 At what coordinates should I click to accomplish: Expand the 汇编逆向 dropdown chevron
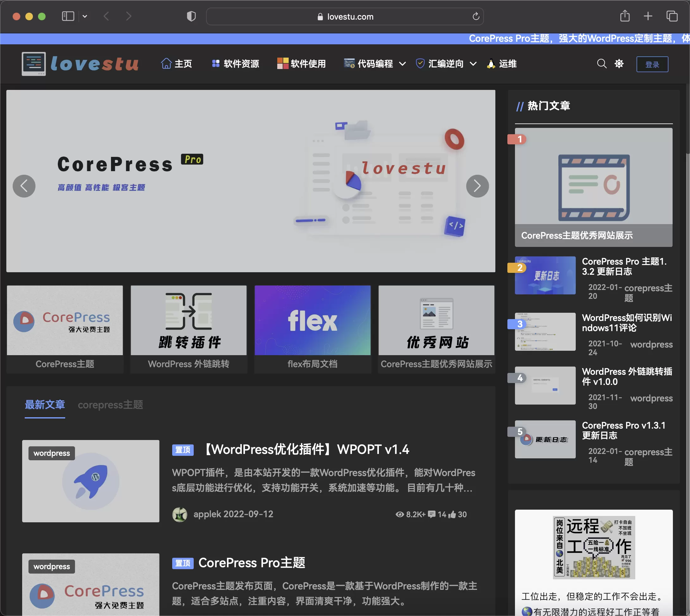(473, 64)
